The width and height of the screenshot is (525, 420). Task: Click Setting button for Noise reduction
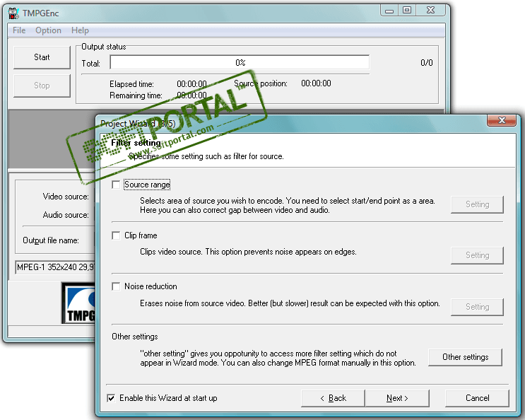pyautogui.click(x=477, y=307)
